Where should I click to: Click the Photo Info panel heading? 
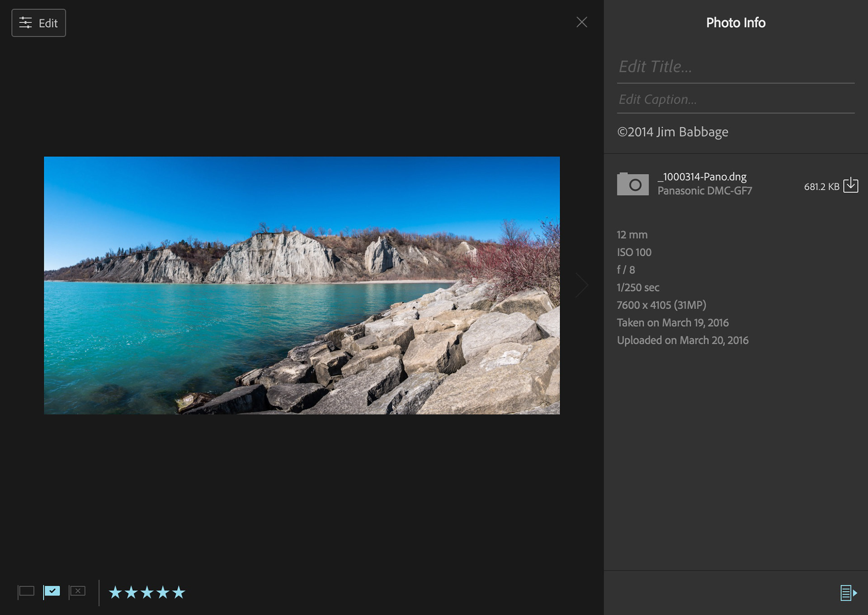[736, 23]
